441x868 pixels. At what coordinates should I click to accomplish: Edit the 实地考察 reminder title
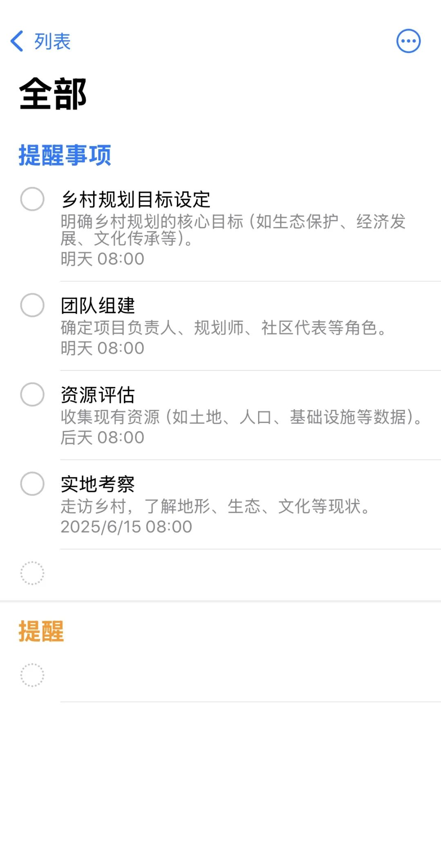(98, 484)
